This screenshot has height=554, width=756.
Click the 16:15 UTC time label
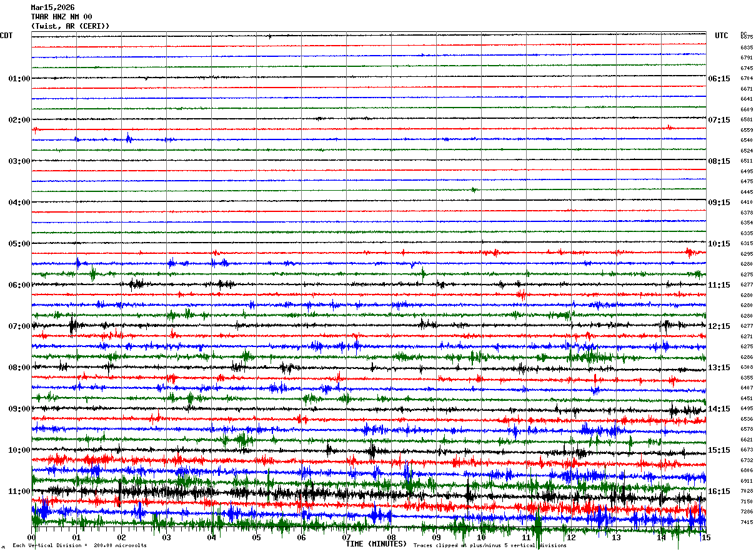point(719,491)
